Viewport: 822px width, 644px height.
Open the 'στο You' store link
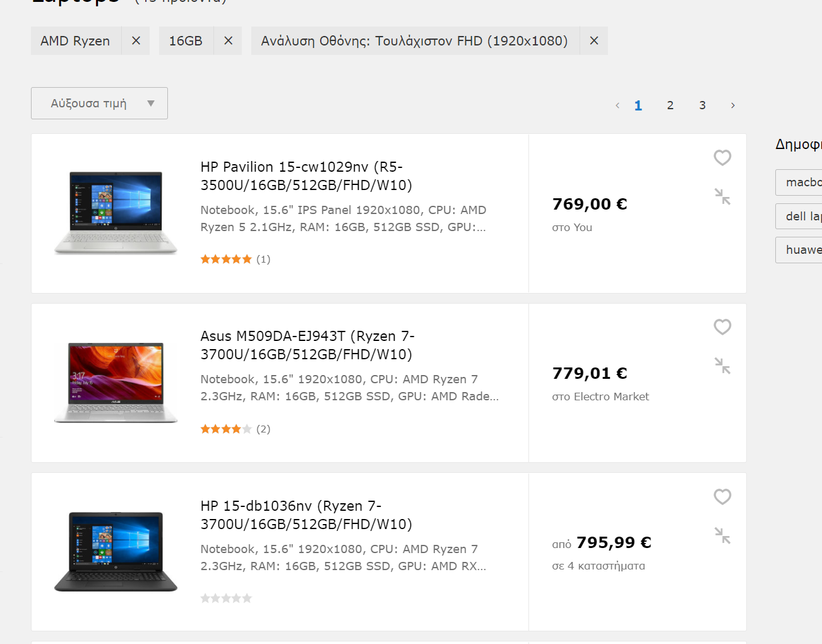[572, 227]
